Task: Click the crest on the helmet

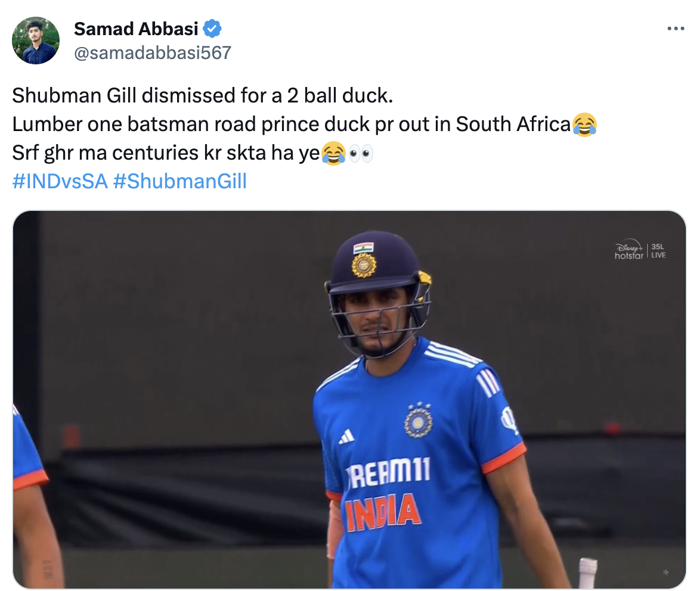Action: point(364,265)
